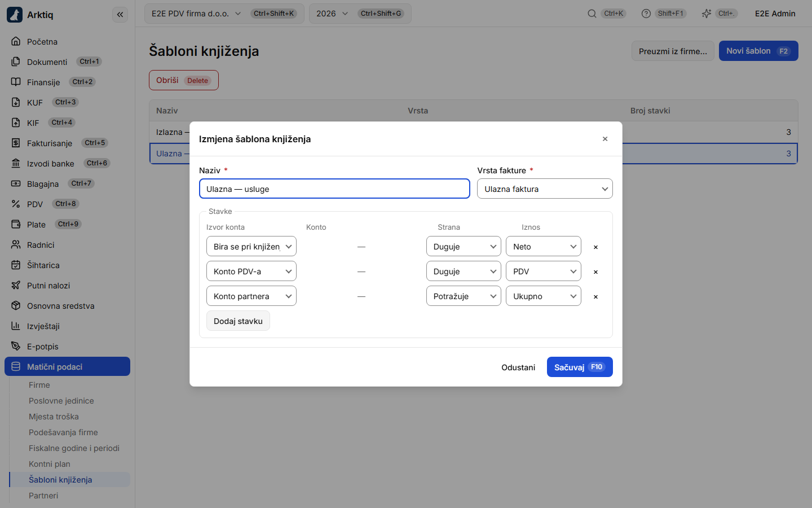Go to Početna home icon in sidebar
This screenshot has width=812, height=508.
tap(16, 41)
